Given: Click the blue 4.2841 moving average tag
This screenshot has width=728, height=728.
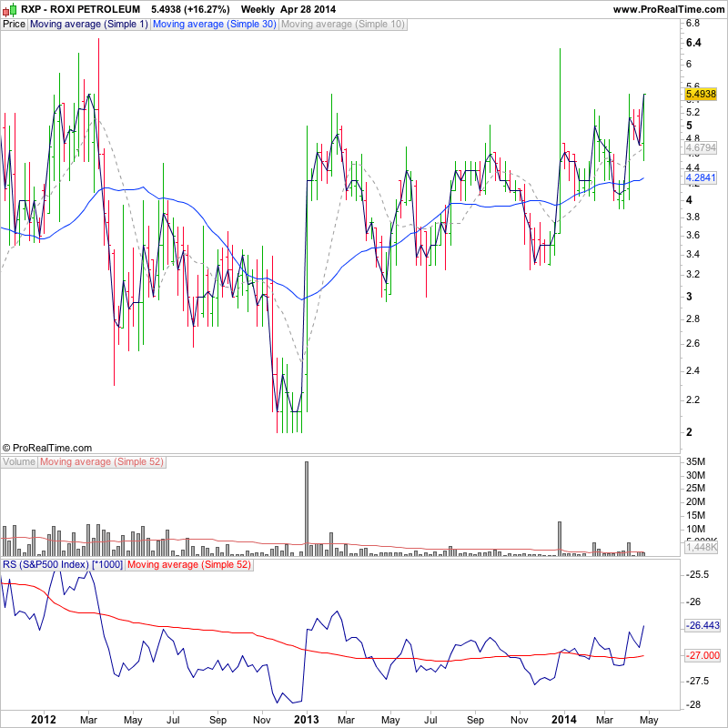Looking at the screenshot, I should click(701, 177).
